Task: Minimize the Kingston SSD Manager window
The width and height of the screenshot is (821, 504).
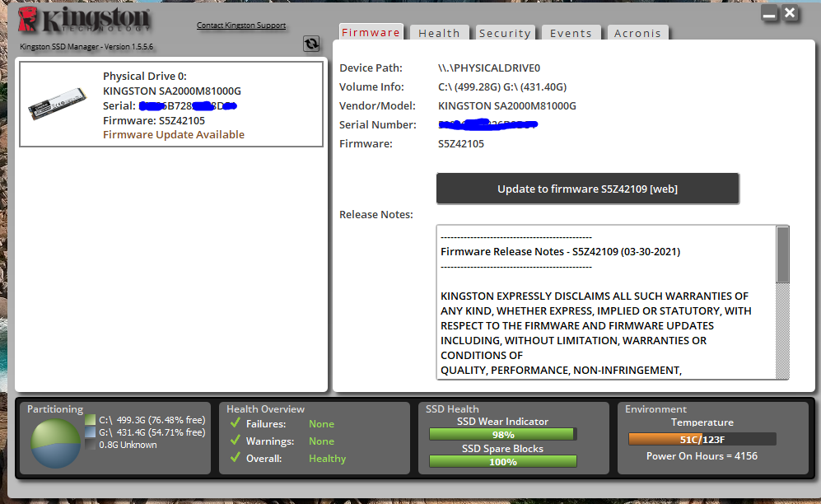Action: coord(769,13)
